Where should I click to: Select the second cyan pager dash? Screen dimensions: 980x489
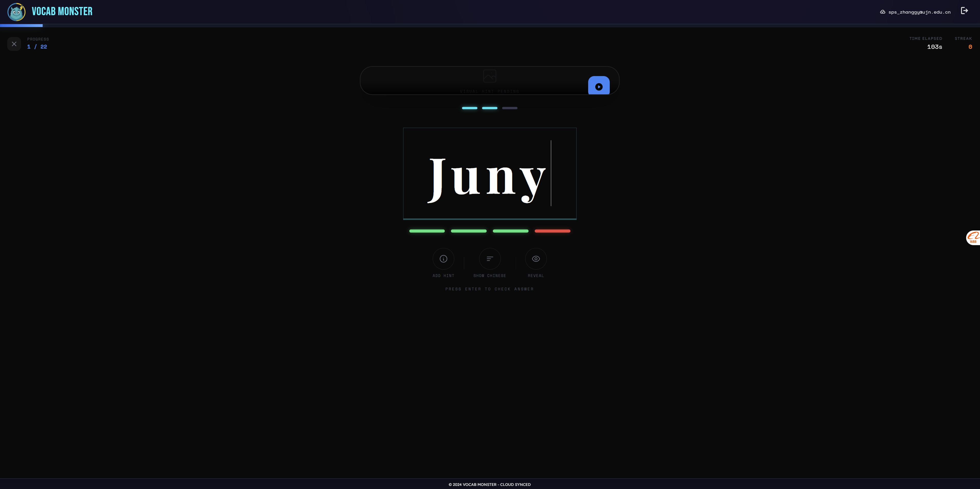pos(490,108)
